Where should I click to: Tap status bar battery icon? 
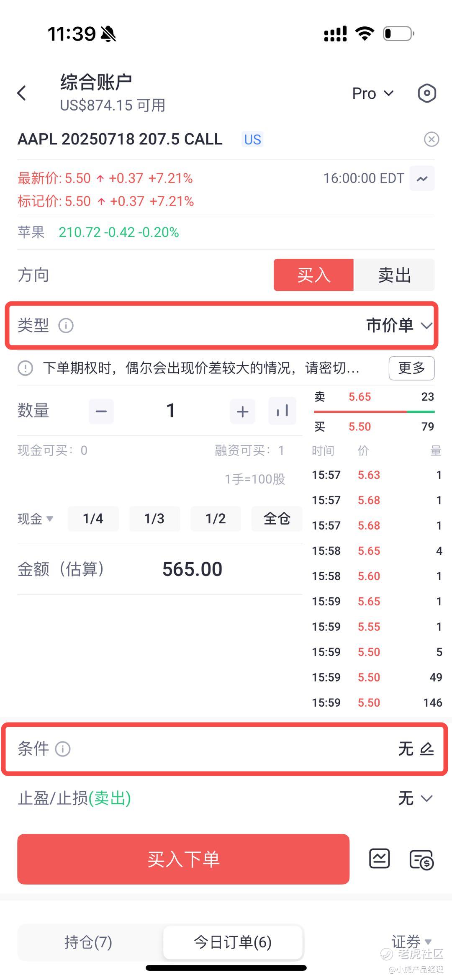[x=399, y=33]
